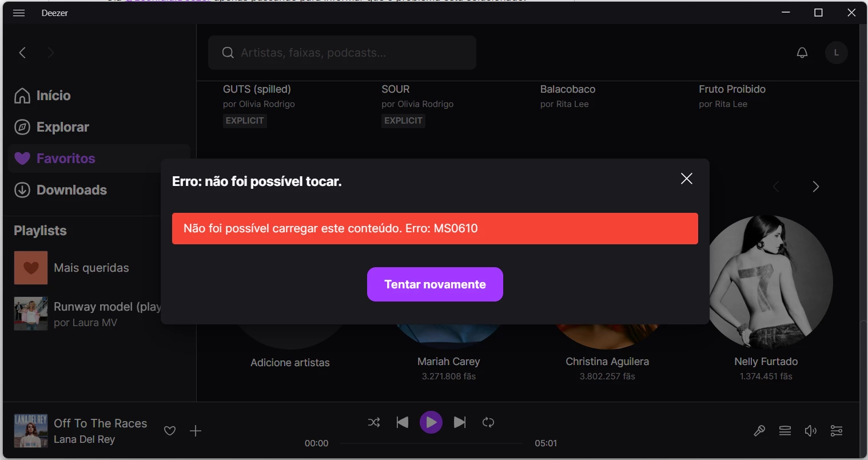Maximize the Deezer window

pos(818,13)
